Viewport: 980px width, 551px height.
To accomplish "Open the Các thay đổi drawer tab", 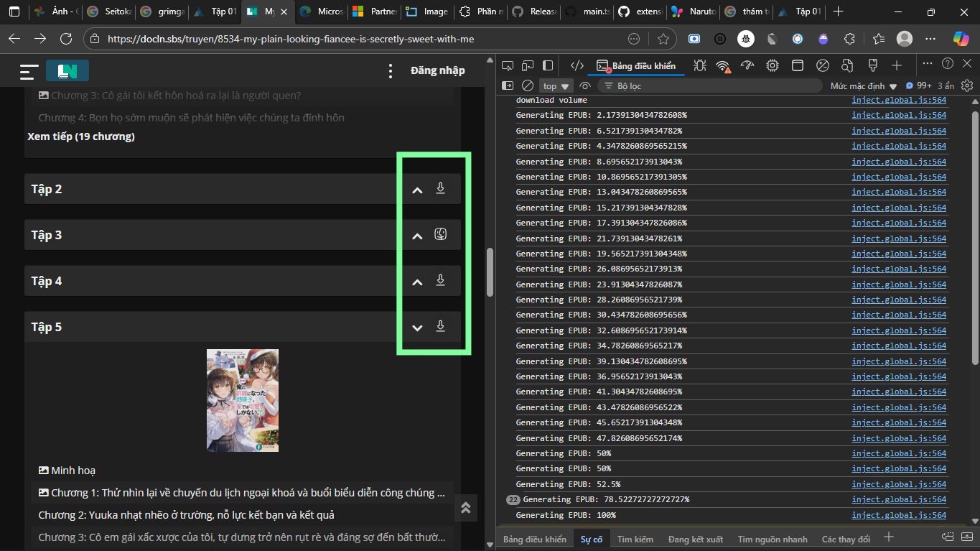I will [846, 539].
